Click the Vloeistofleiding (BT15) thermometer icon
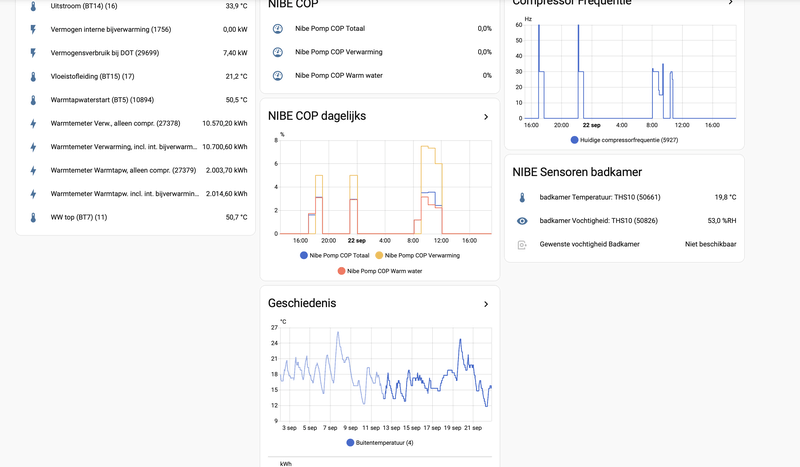 [x=33, y=76]
